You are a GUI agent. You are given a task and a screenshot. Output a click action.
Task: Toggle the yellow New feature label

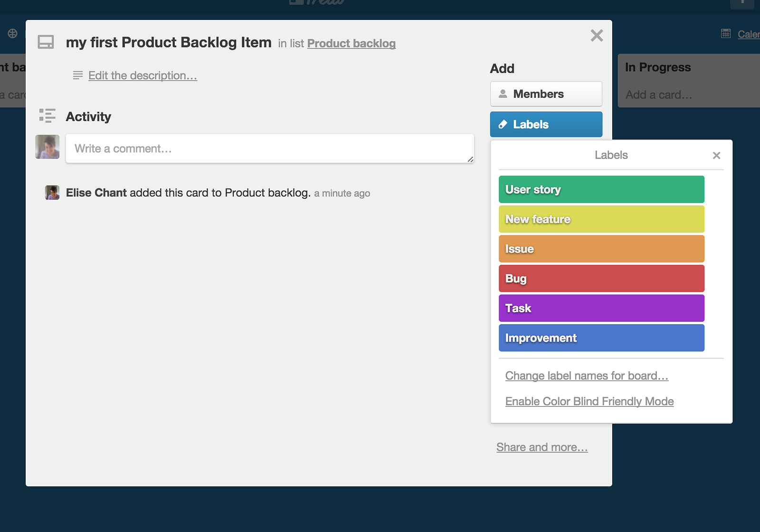pyautogui.click(x=601, y=219)
